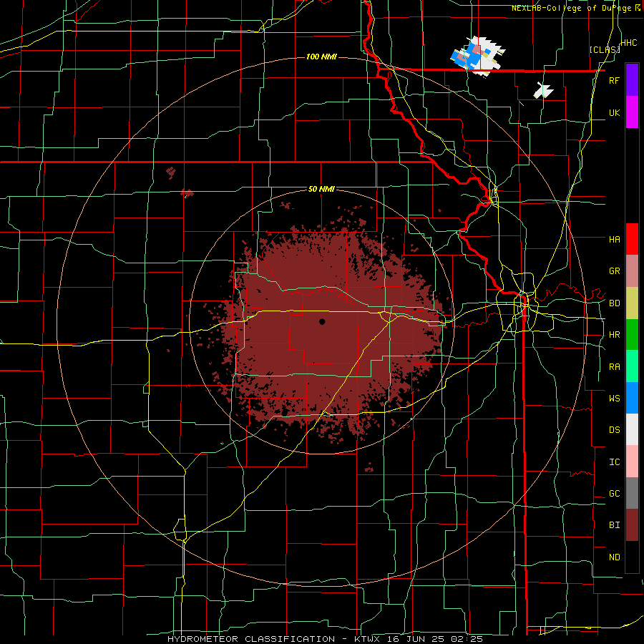Image resolution: width=644 pixels, height=644 pixels.
Task: Click the HA legend label text
Action: (x=614, y=240)
